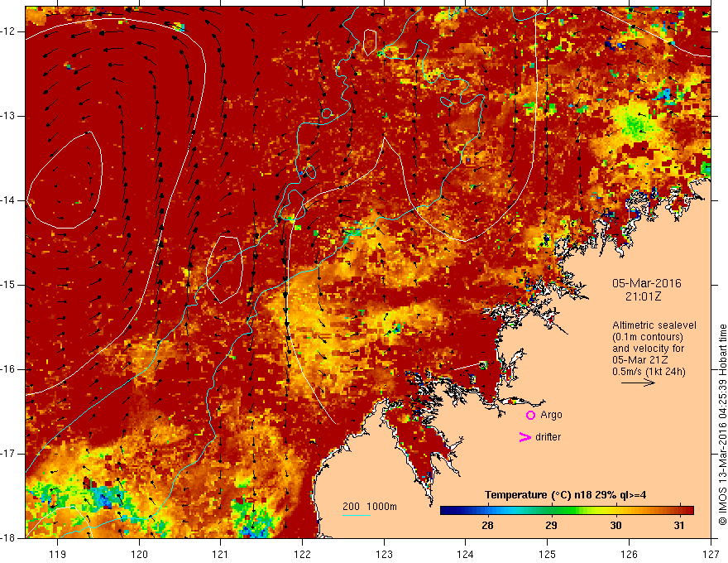Click the 'and velocity for' caption line

[648, 349]
